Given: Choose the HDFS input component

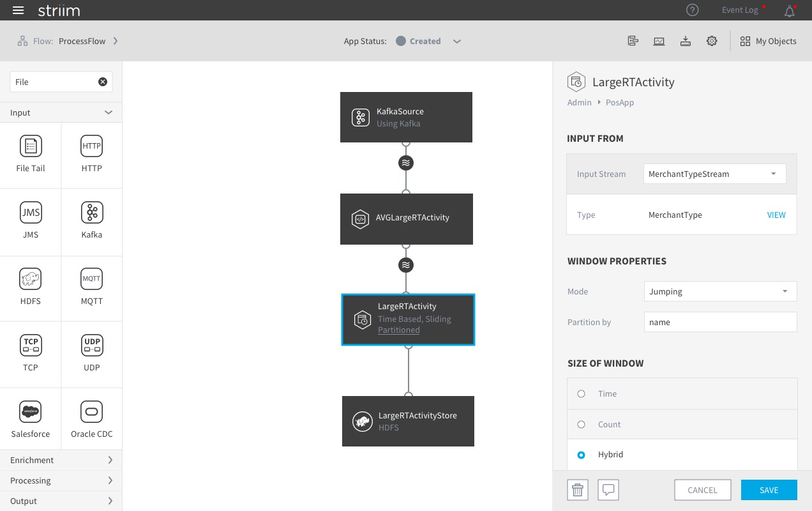Looking at the screenshot, I should [x=31, y=287].
